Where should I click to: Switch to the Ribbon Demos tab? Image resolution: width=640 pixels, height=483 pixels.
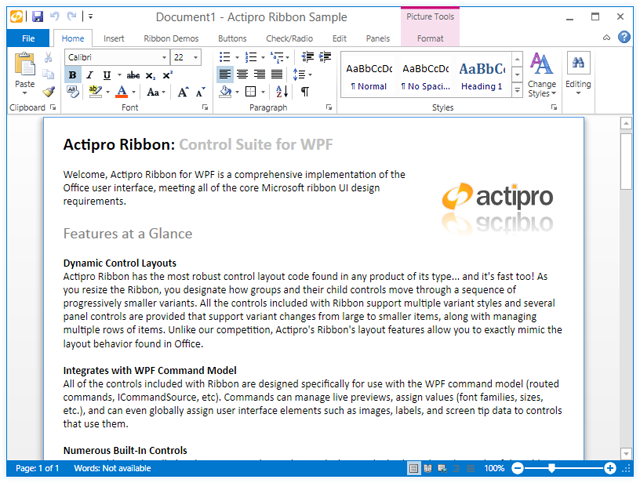tap(171, 38)
